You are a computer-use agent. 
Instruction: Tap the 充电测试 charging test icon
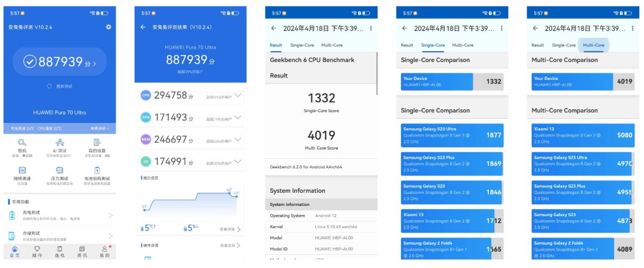[12, 215]
